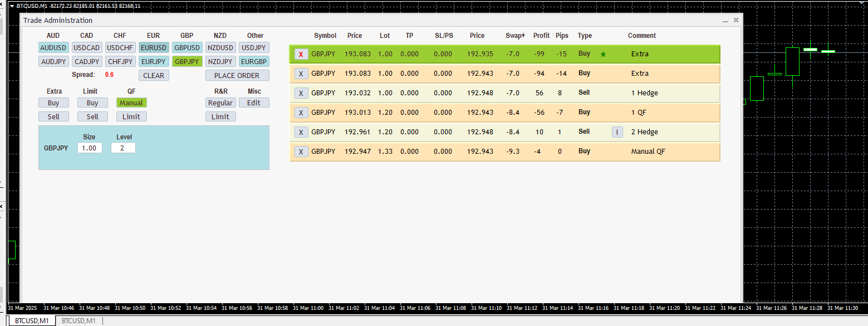This screenshot has width=868, height=326.
Task: Click swap value -9.3 in Manual QF row
Action: (512, 152)
